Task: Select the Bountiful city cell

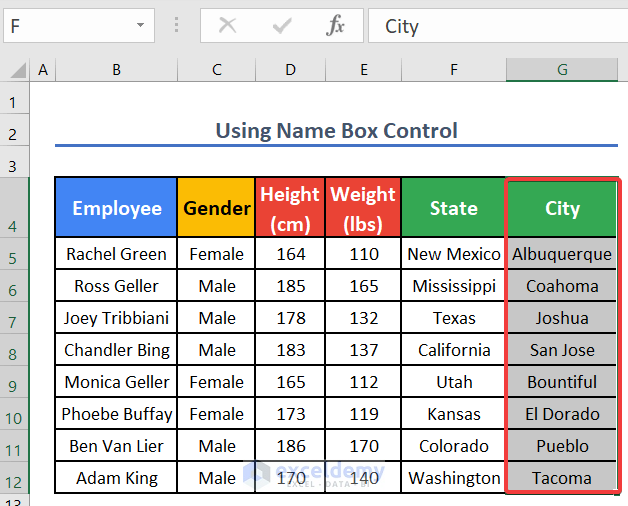Action: 562,382
